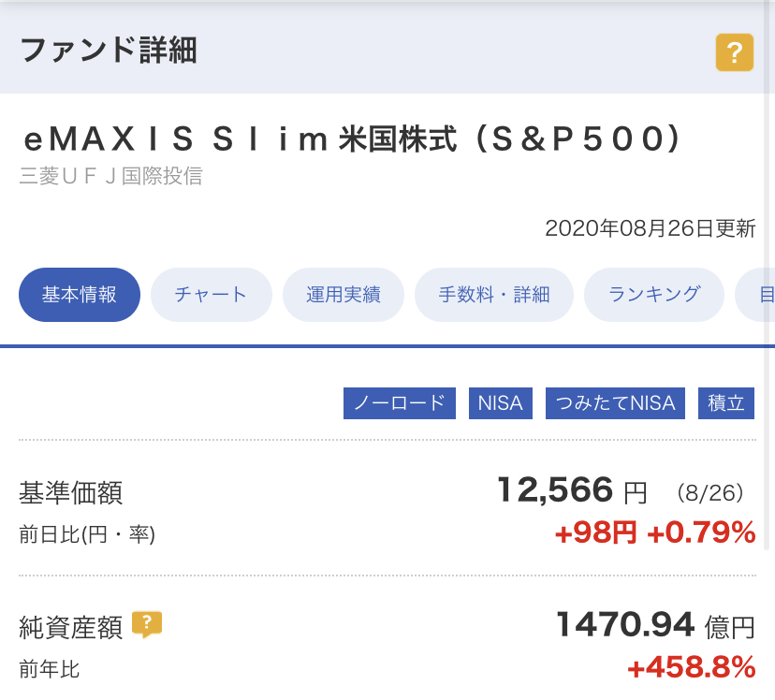Select the つみたてNISA tag

615,403
